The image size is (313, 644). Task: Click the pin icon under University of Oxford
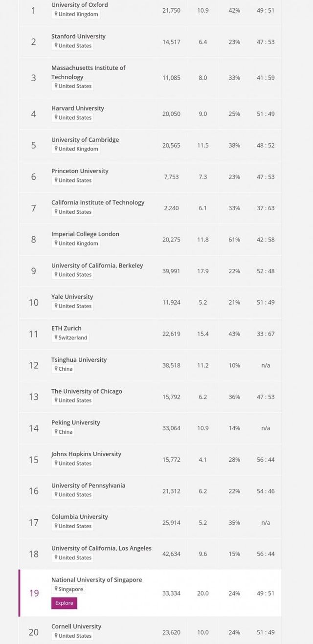56,14
